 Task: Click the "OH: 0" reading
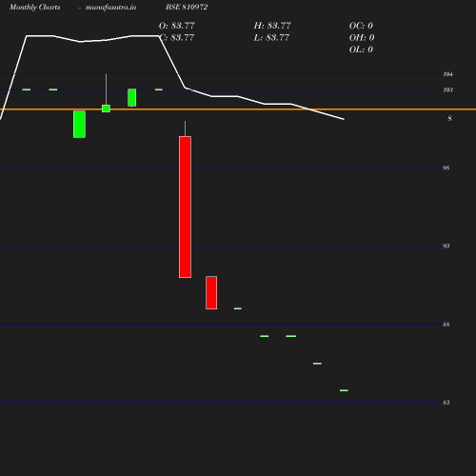(362, 37)
